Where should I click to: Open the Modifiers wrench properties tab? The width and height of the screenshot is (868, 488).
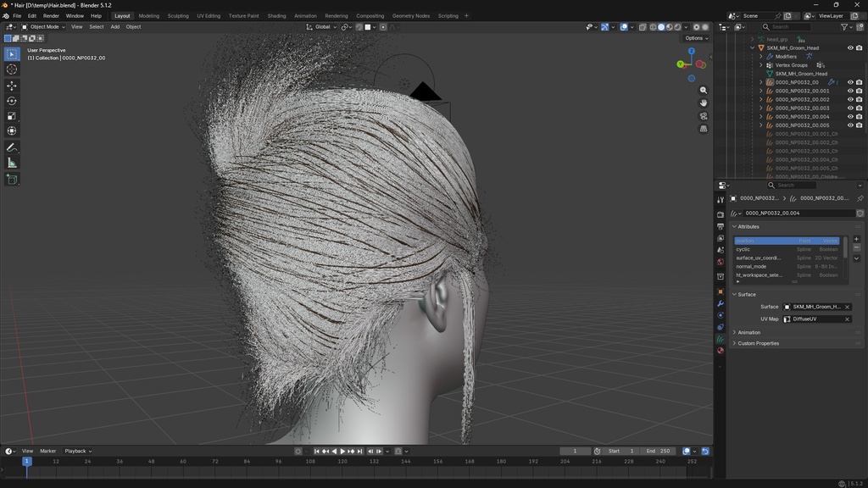[721, 304]
